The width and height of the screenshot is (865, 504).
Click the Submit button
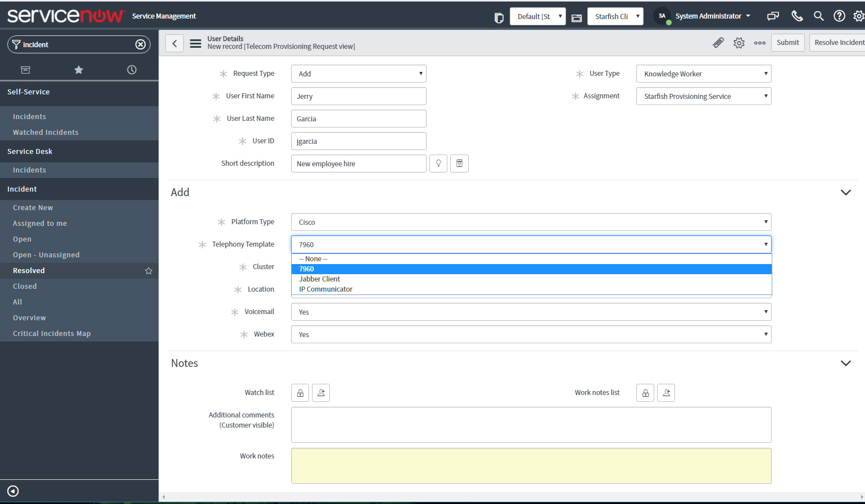[x=787, y=43]
